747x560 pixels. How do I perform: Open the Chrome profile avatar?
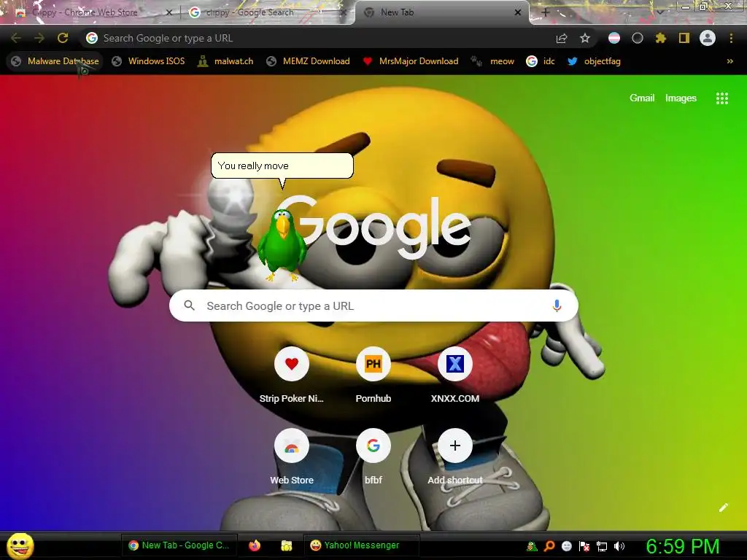pyautogui.click(x=708, y=38)
